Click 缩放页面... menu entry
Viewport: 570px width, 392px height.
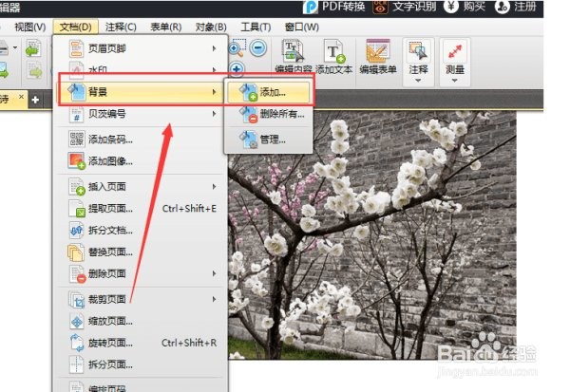click(x=141, y=321)
